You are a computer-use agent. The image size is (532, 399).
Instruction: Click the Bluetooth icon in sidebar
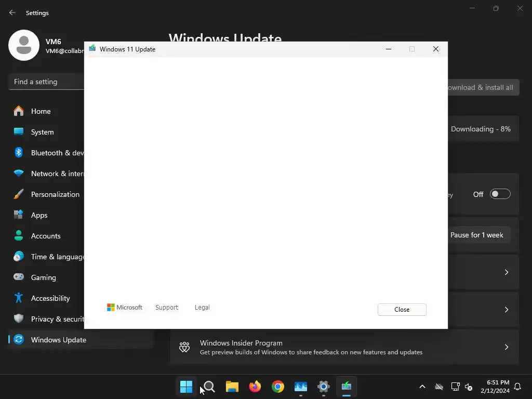(19, 152)
